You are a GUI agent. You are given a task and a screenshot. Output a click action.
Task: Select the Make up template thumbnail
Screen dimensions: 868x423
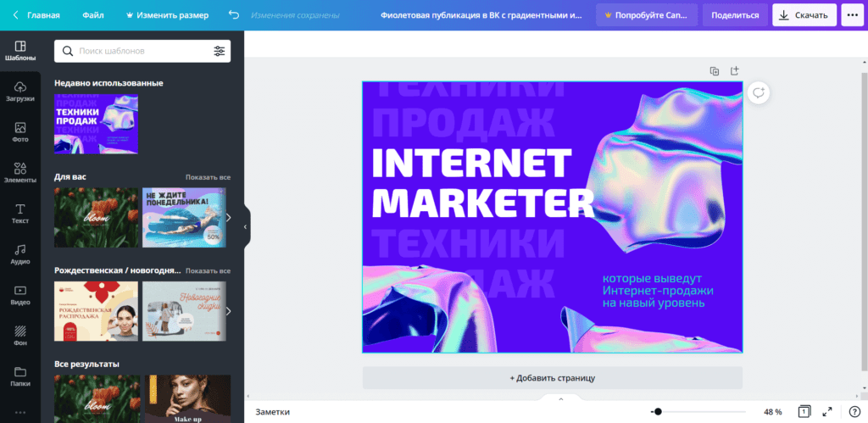(187, 398)
